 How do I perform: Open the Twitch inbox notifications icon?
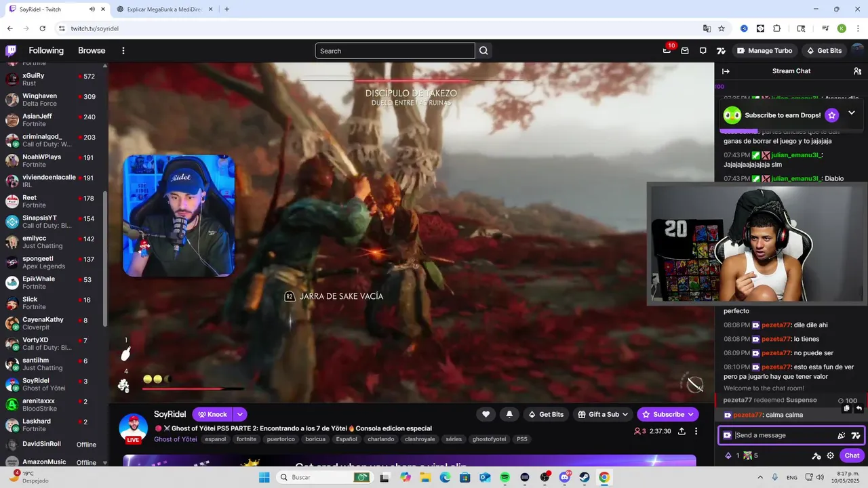(x=685, y=51)
